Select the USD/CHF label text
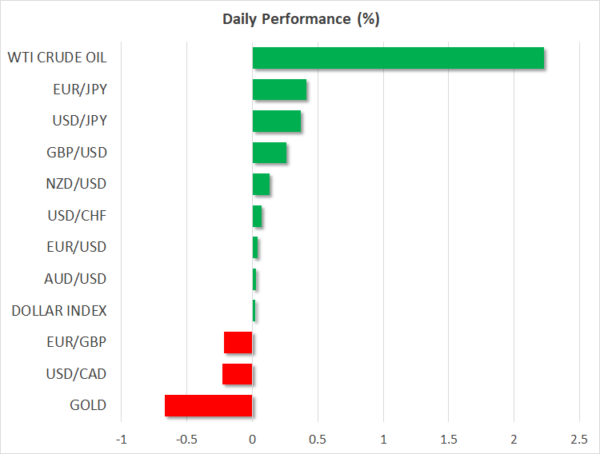600x454 pixels. coord(77,215)
